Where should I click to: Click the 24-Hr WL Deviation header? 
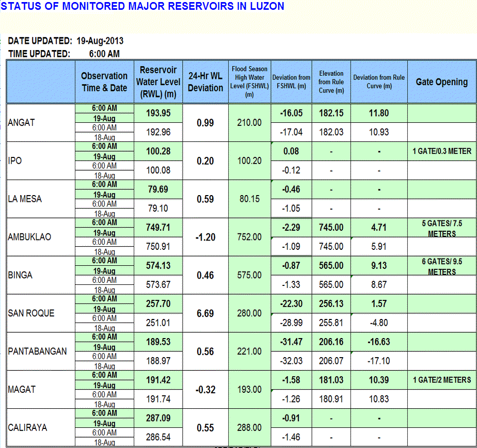pyautogui.click(x=205, y=82)
